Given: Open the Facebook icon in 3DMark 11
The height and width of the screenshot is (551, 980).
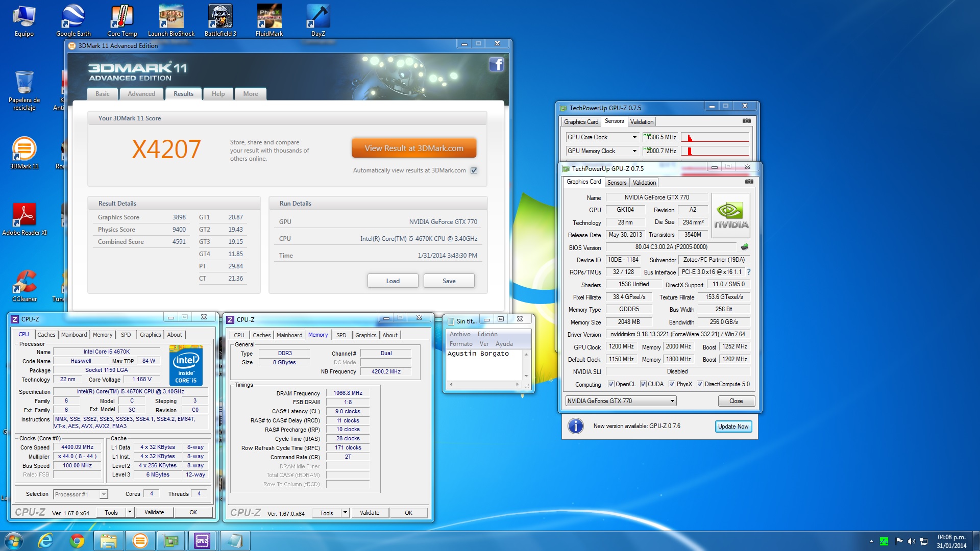Looking at the screenshot, I should coord(497,64).
